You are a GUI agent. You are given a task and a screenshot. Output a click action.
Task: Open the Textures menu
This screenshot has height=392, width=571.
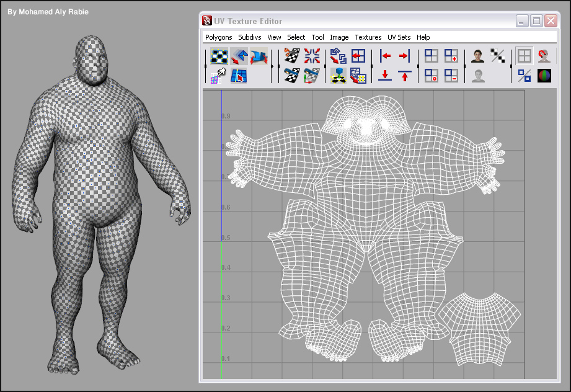[x=368, y=37]
